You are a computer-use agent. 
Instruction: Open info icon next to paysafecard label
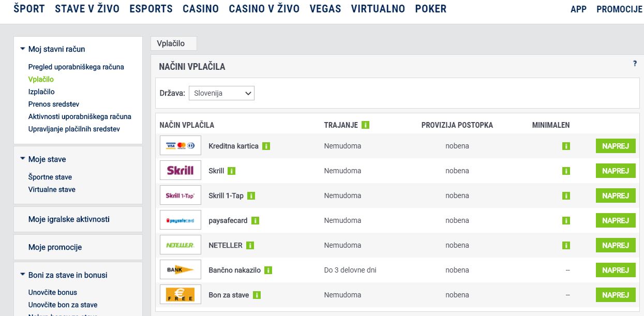point(255,221)
